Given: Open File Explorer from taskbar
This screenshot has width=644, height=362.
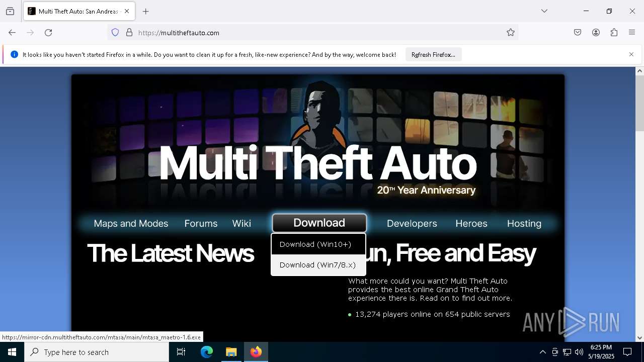Looking at the screenshot, I should click(231, 352).
